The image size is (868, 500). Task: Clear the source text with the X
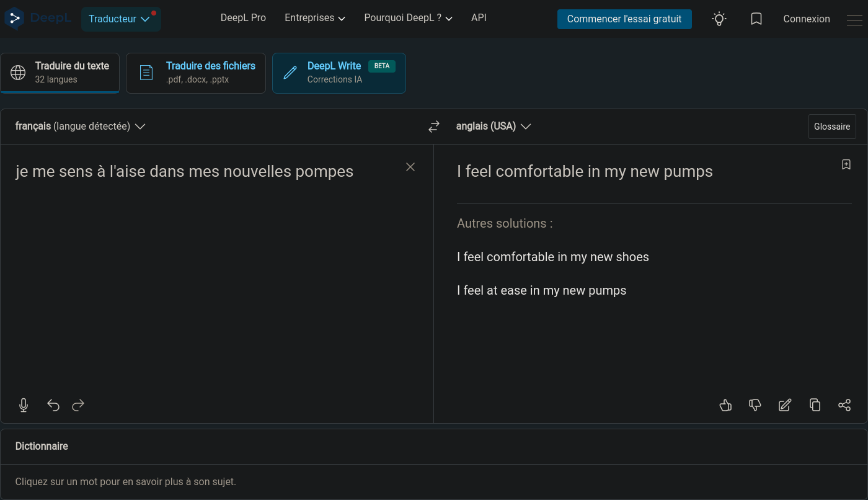point(410,167)
